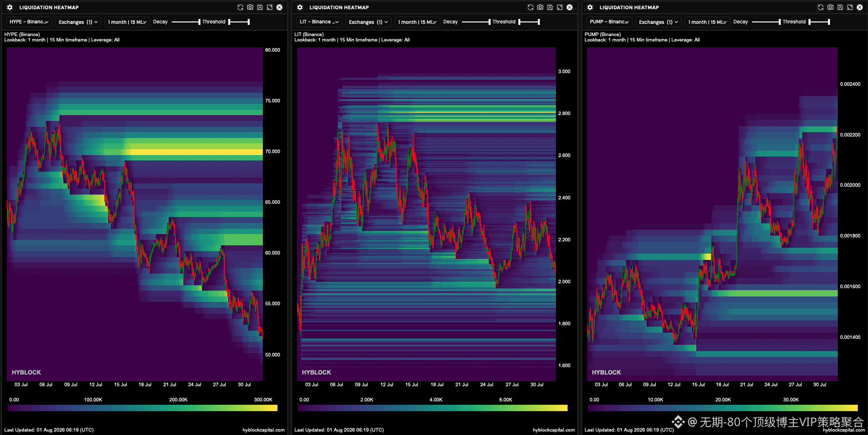Refresh the HYPE liquidation heatmap

(x=240, y=7)
